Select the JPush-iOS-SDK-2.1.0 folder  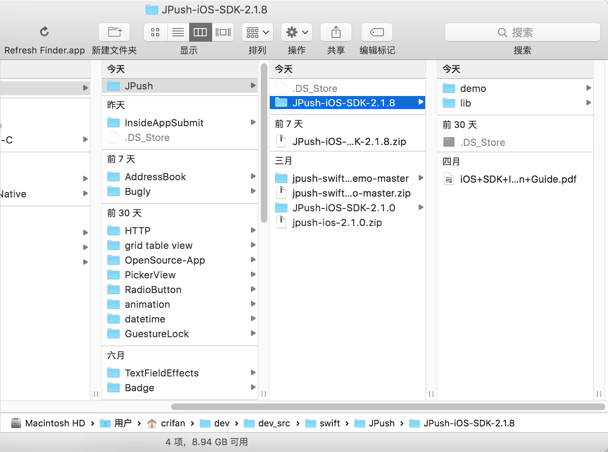347,208
